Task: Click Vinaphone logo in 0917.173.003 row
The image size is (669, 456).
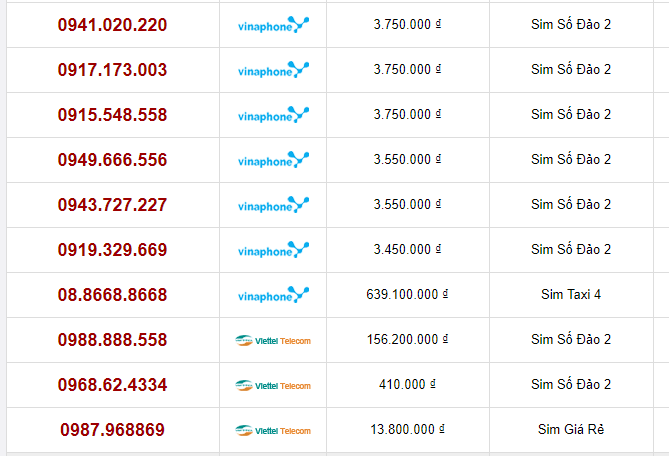Action: click(273, 70)
